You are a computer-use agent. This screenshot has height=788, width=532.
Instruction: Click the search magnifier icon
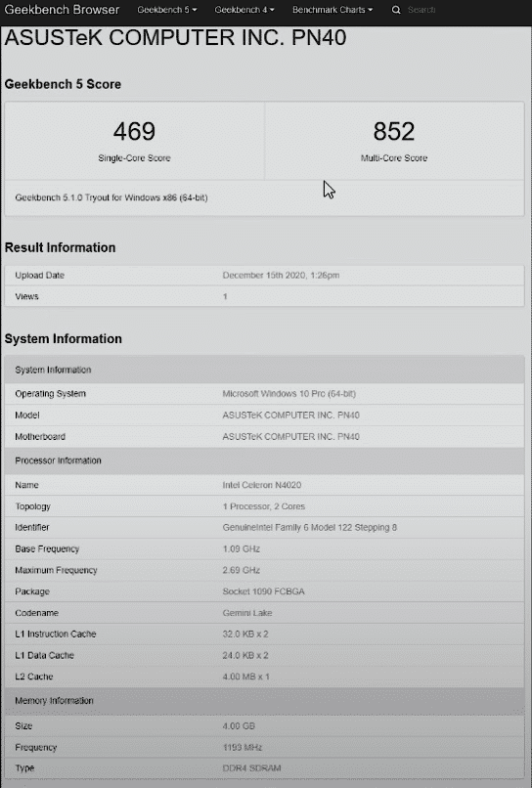pos(396,10)
